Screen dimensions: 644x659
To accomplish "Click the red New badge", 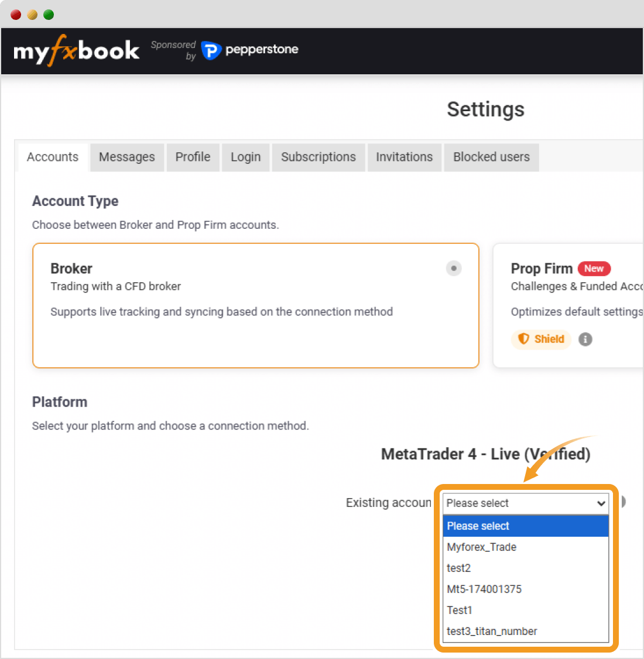I will coord(594,269).
